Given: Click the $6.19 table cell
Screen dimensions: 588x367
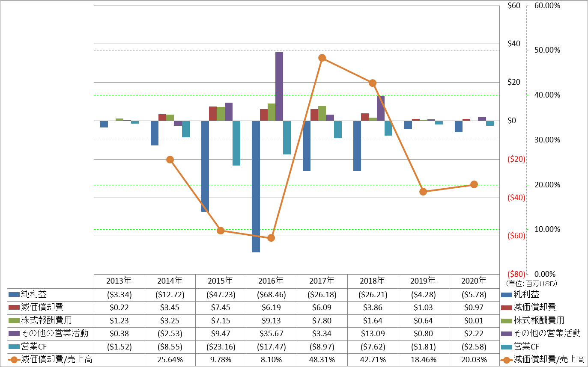Looking at the screenshot, I should (x=271, y=308).
